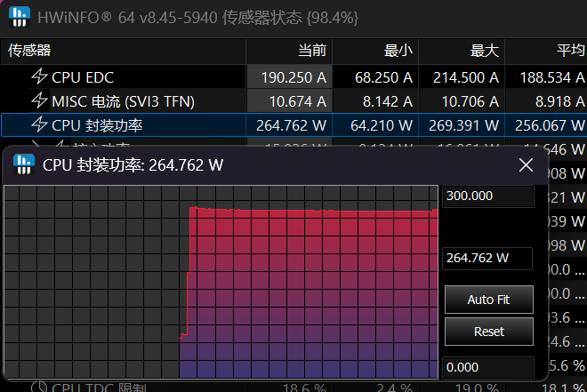Screen dimensions: 587x392
Task: Click the 269.391 W maximum value
Action: [x=464, y=125]
